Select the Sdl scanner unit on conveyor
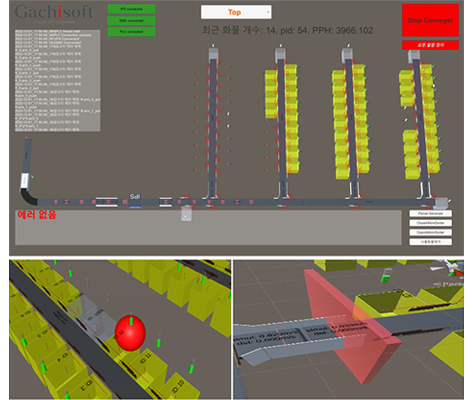 [x=135, y=200]
